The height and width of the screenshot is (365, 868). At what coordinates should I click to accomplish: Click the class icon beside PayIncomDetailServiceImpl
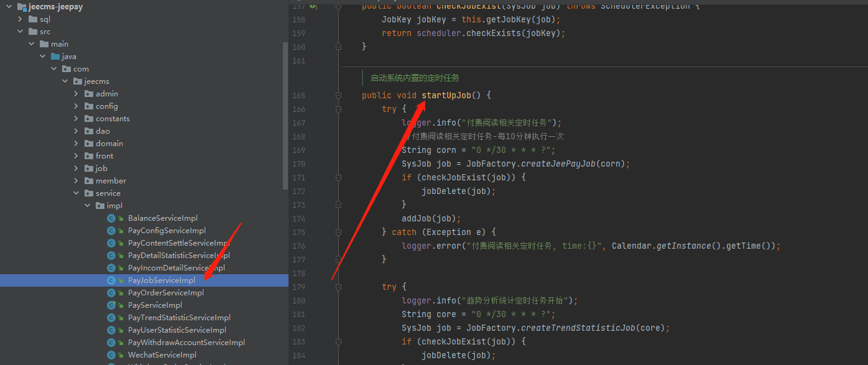[x=111, y=268]
